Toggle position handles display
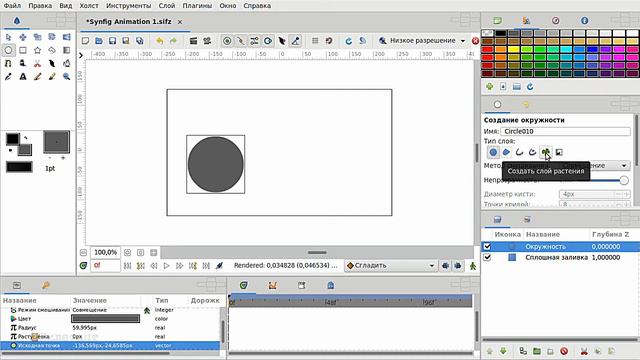 click(227, 41)
